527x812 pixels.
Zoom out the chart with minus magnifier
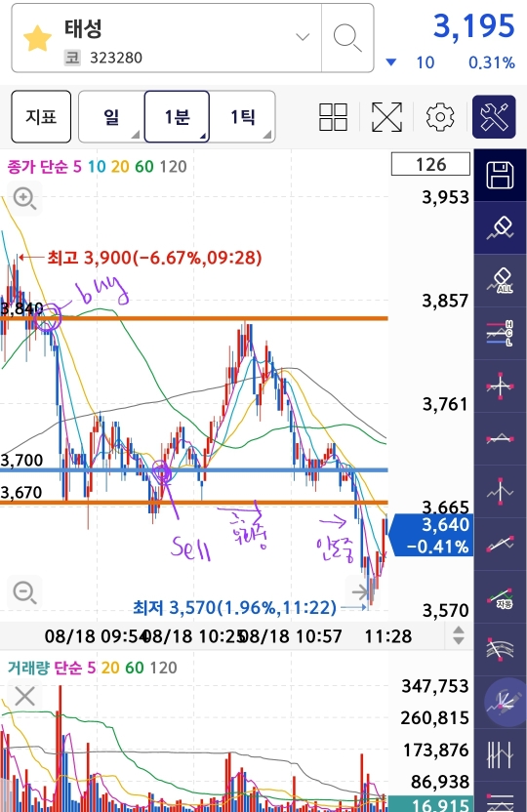[x=24, y=591]
